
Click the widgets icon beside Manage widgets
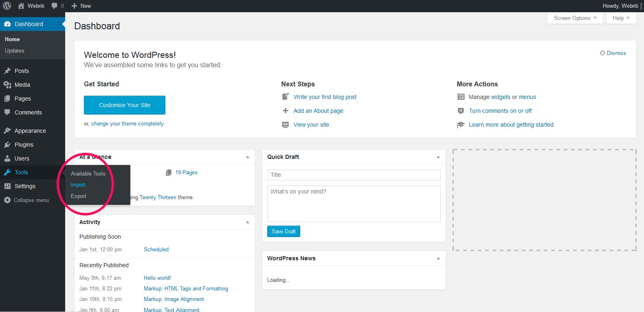click(x=461, y=97)
